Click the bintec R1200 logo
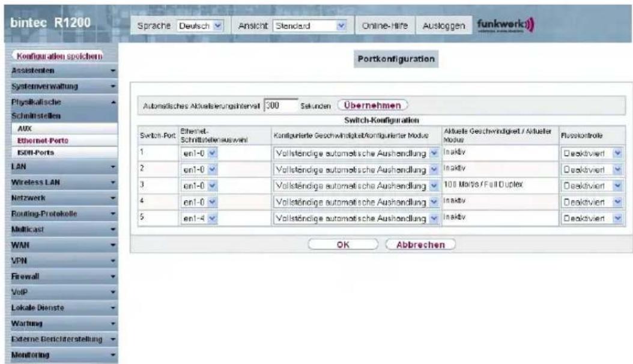This screenshot has height=364, width=633. [50, 23]
